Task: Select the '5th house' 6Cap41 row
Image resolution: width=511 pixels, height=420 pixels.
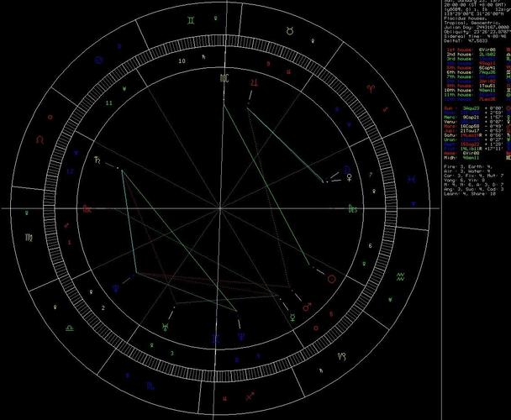Action: [x=471, y=68]
